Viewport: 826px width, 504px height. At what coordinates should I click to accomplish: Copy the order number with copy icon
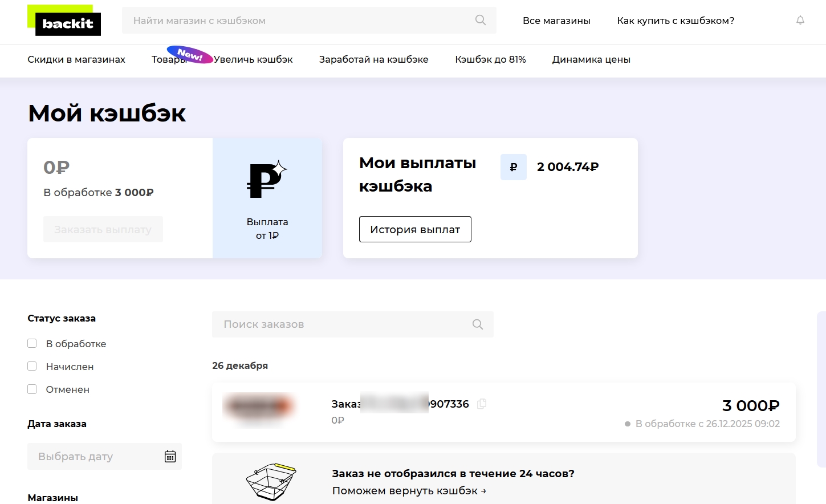click(482, 404)
